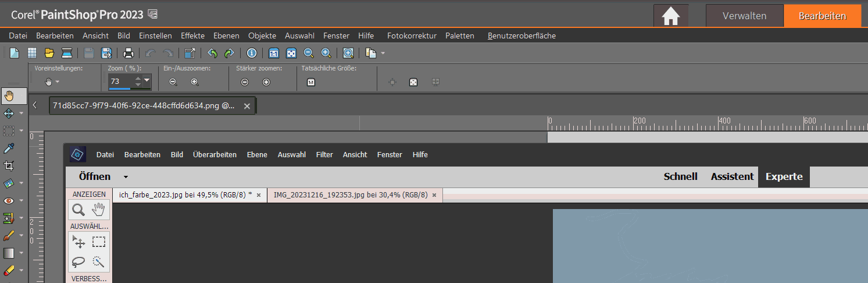Switch to the Bearbeiten workspace tab

822,16
